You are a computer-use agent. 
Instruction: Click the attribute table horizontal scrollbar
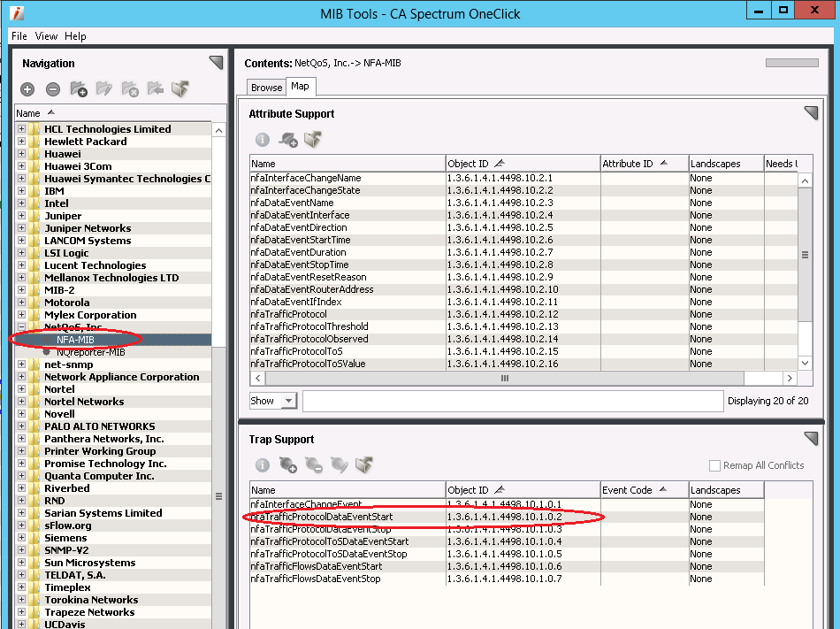point(505,378)
